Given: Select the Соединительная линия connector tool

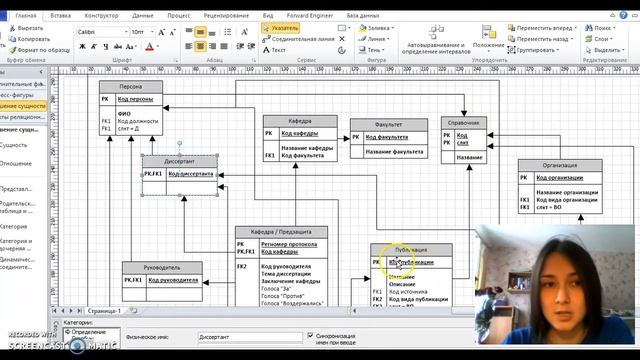Looking at the screenshot, I should tap(298, 39).
